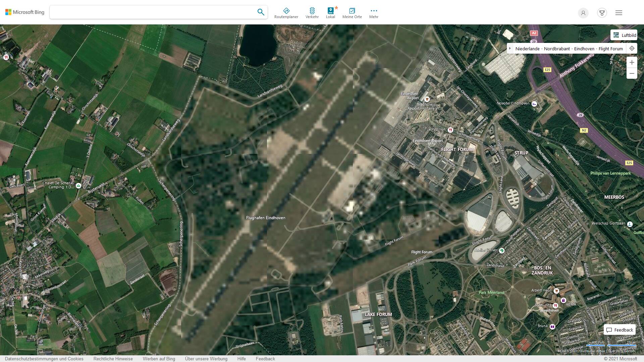This screenshot has height=362, width=644.
Task: Click the search magnifier icon
Action: pos(261,12)
